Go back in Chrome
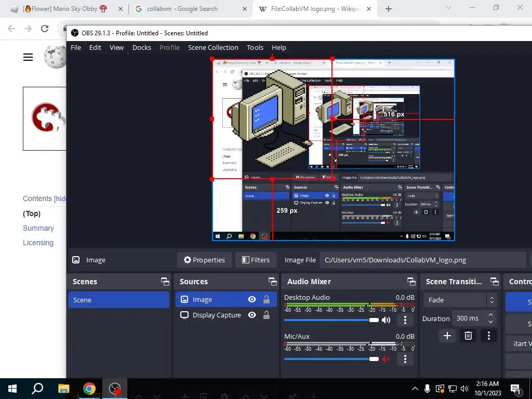Image resolution: width=532 pixels, height=399 pixels. [11, 29]
